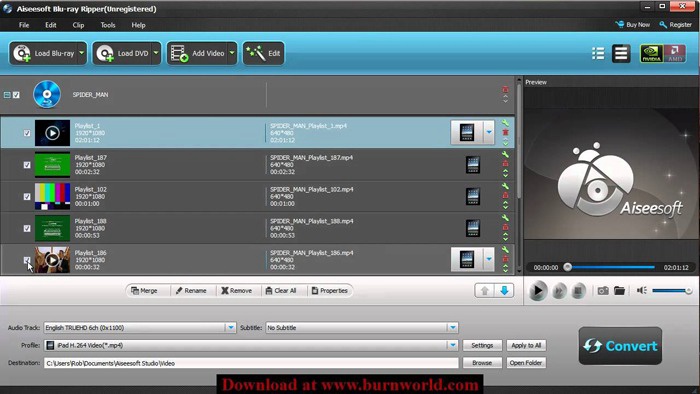Open the Tools menu

point(108,25)
